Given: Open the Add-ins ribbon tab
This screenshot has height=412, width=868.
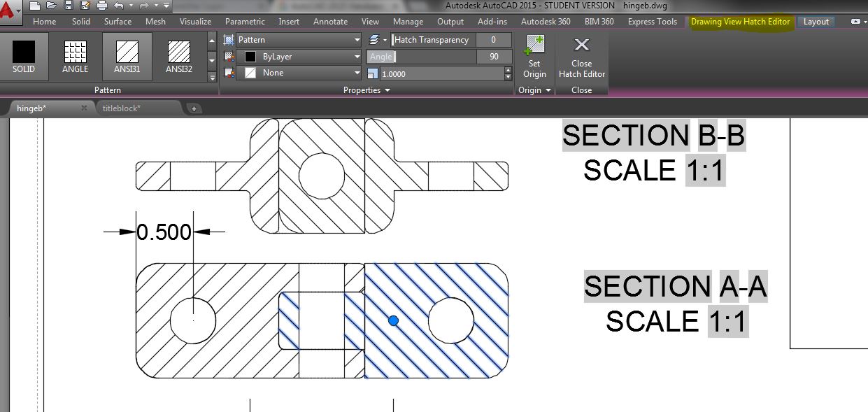Looking at the screenshot, I should [492, 22].
